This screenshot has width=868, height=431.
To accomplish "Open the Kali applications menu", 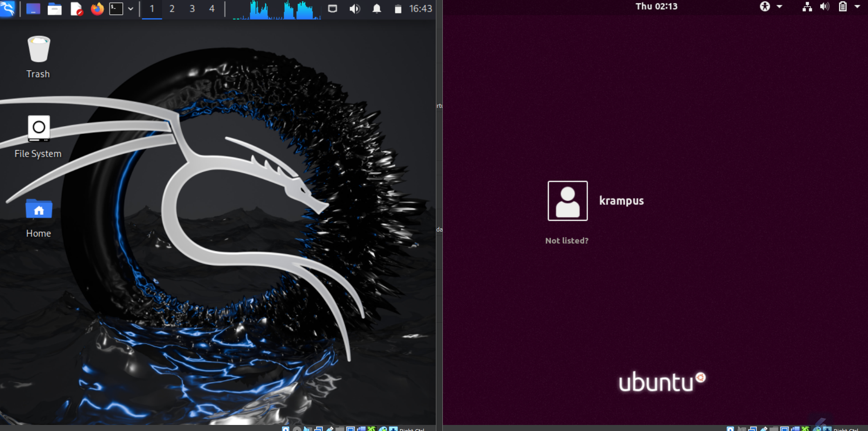I will tap(8, 8).
